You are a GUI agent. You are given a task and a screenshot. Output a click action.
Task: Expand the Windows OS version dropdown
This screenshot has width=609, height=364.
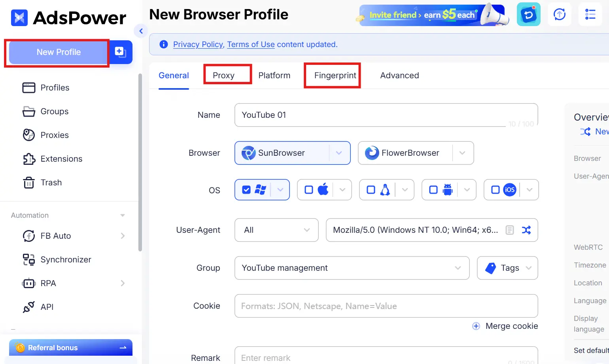pos(280,190)
